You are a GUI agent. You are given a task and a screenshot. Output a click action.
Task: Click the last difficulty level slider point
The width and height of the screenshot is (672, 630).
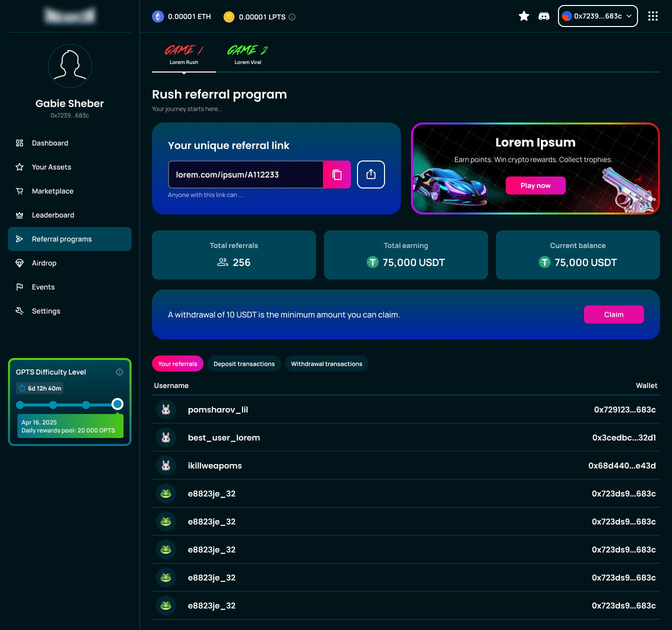click(x=117, y=404)
